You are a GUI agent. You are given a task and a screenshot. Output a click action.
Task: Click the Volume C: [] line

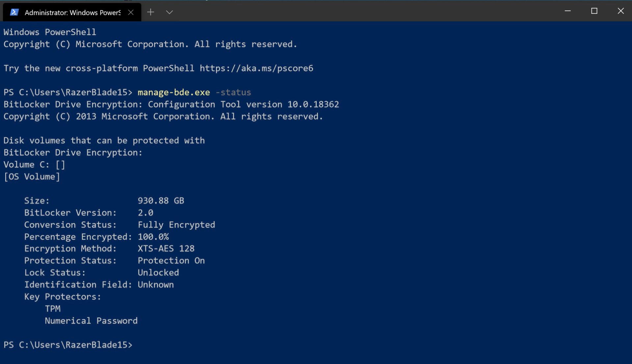(34, 164)
